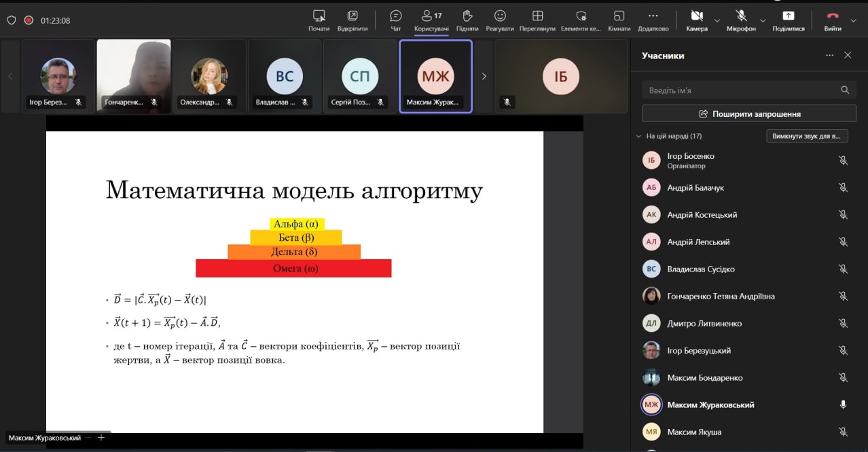Click the Введіть ім'я search field

point(740,90)
